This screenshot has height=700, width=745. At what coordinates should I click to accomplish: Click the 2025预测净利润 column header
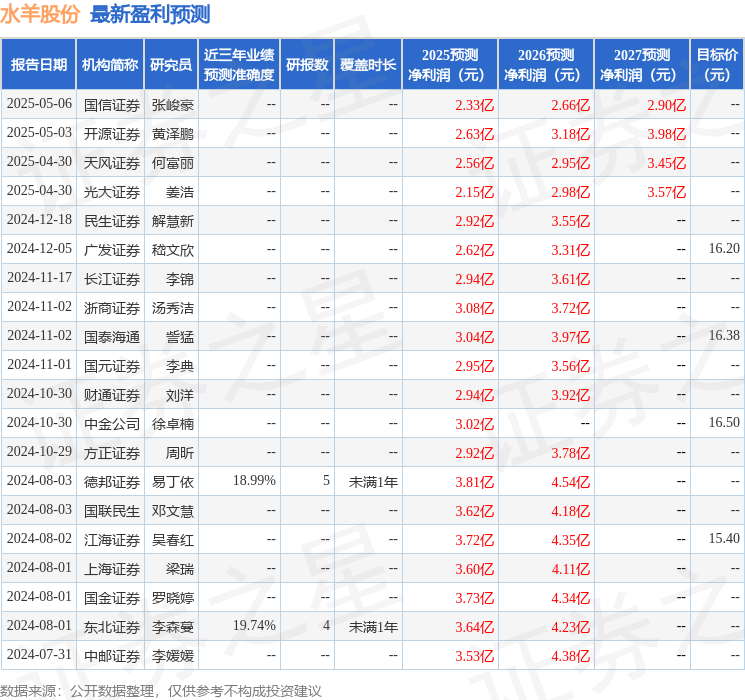(x=450, y=65)
